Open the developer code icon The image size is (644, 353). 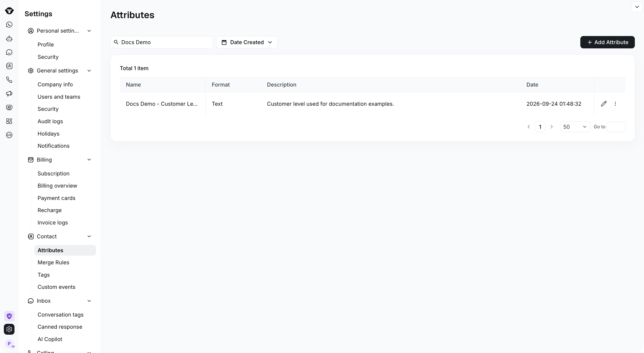tap(9, 135)
